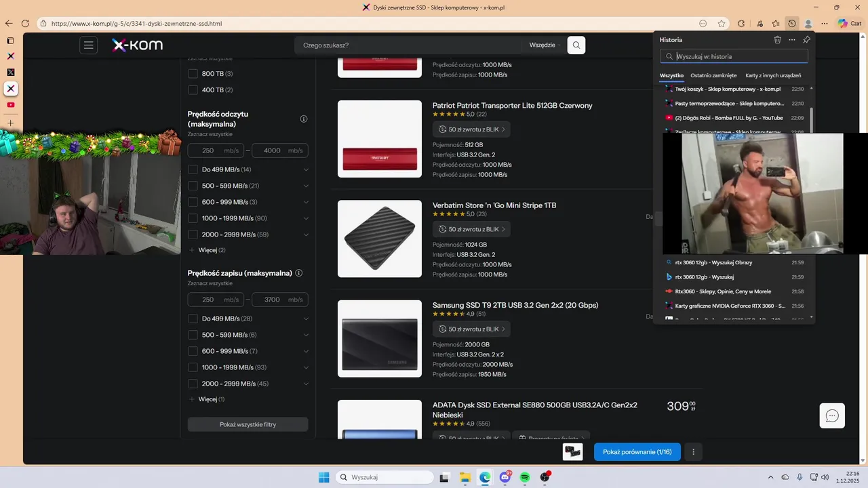The image size is (868, 488).
Task: Switch to the YouTube vertical tab
Action: click(10, 105)
